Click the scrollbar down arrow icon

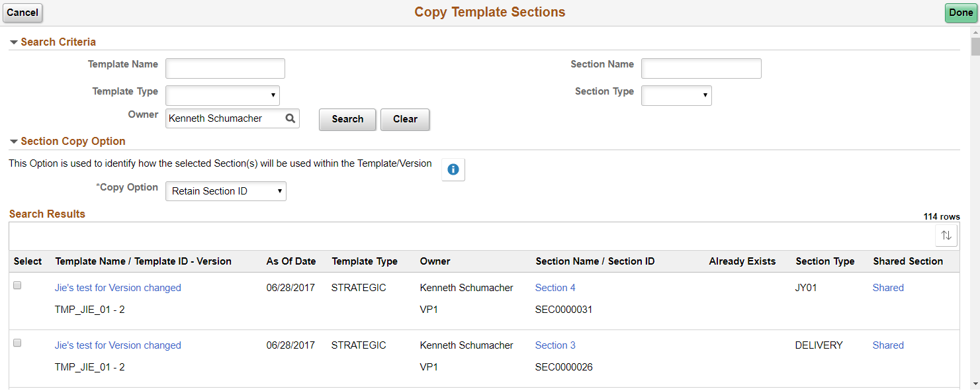[x=974, y=384]
